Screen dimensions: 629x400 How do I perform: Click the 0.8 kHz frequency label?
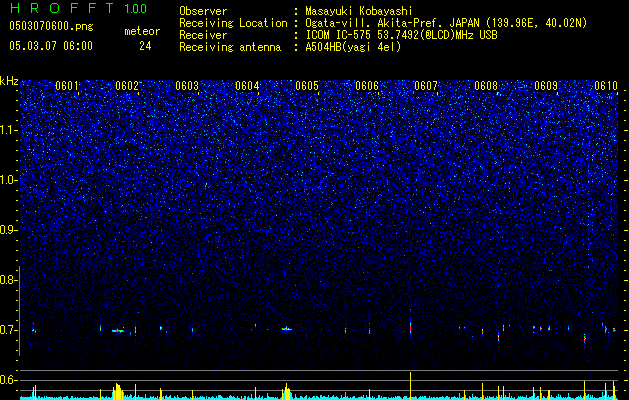[x=8, y=280]
